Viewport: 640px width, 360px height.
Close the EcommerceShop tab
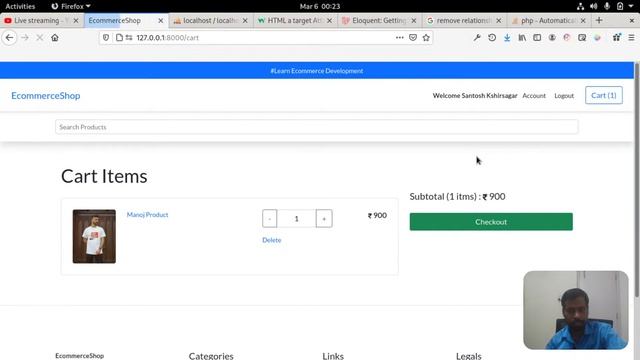160,20
